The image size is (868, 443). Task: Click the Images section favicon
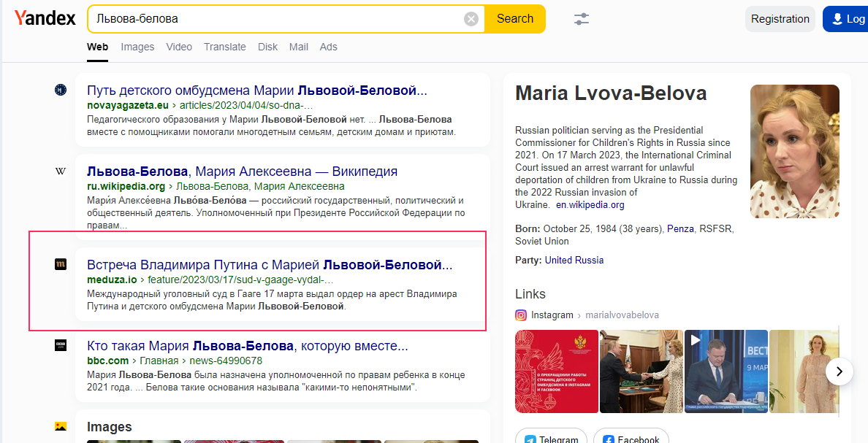point(61,426)
